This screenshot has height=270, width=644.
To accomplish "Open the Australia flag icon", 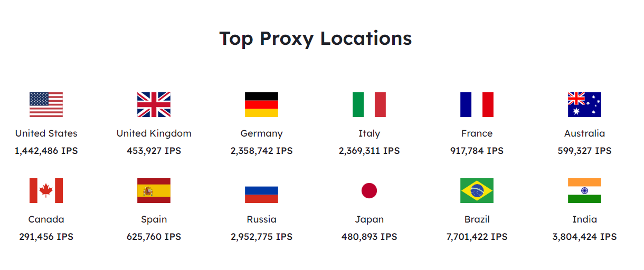I will 584,104.
